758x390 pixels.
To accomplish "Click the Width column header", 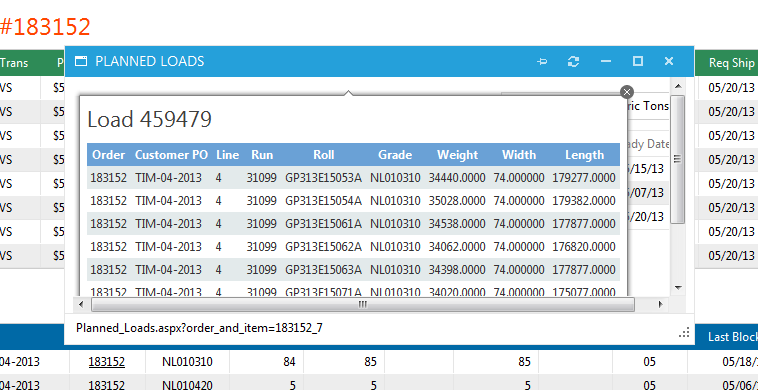I will [519, 155].
